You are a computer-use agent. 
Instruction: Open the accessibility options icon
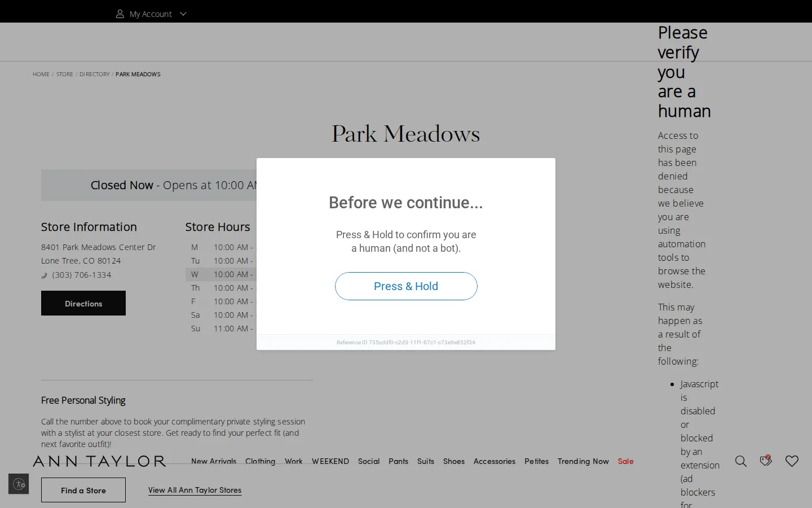[x=19, y=484]
